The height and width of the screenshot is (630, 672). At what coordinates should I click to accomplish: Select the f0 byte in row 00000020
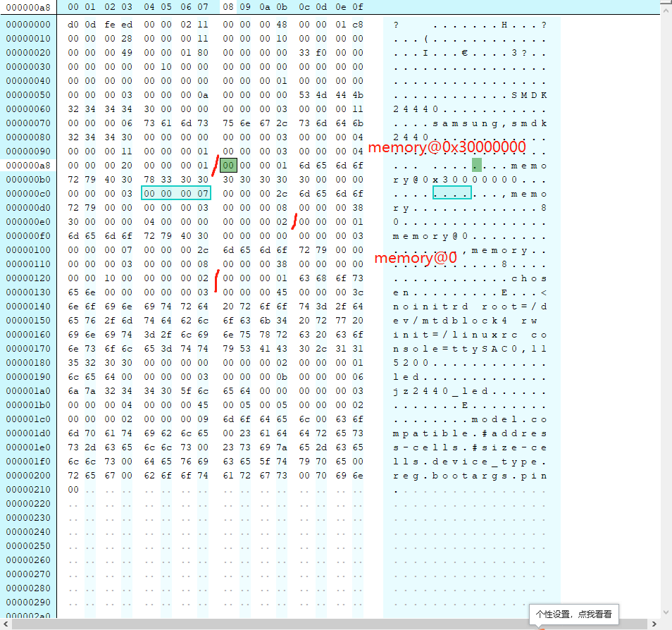[x=321, y=53]
